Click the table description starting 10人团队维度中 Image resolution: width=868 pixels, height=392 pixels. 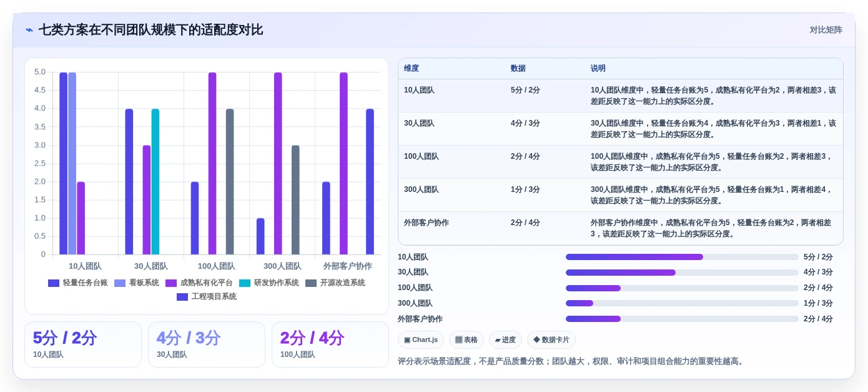pos(713,96)
